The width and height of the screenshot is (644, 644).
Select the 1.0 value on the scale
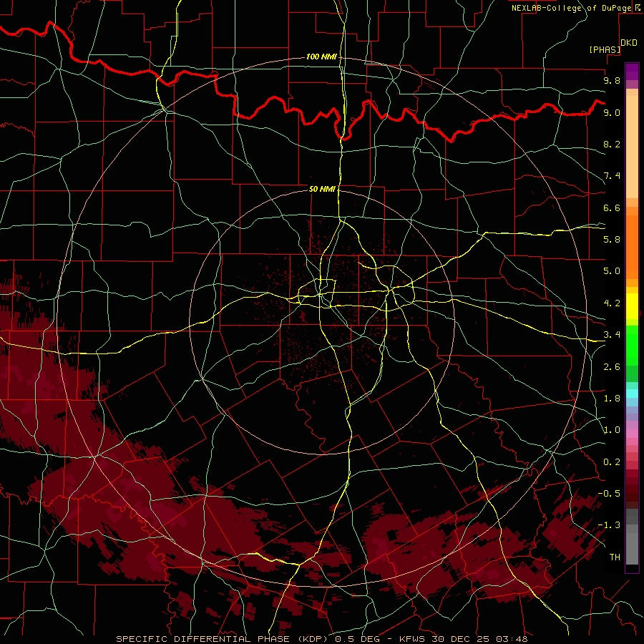click(612, 430)
